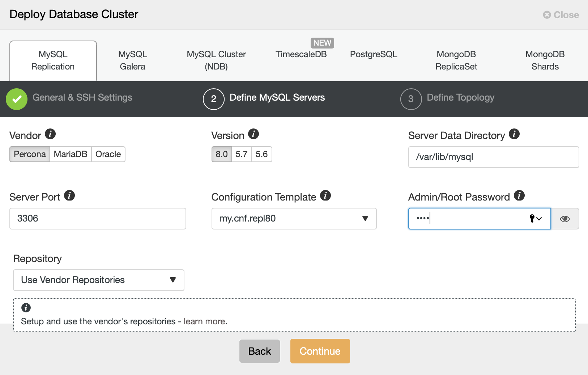The image size is (588, 375).
Task: Click the Vendor info icon
Action: (x=50, y=134)
